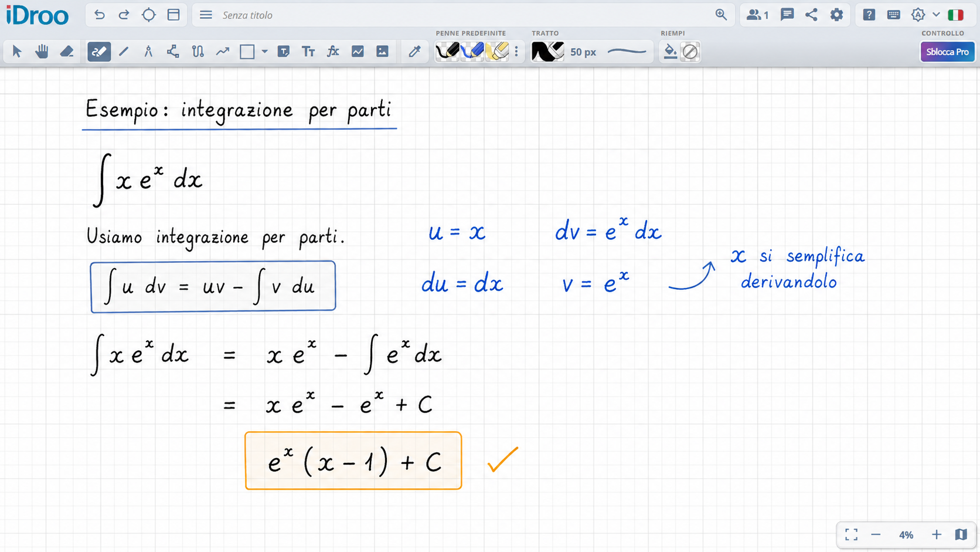Select the compass tool

[148, 52]
